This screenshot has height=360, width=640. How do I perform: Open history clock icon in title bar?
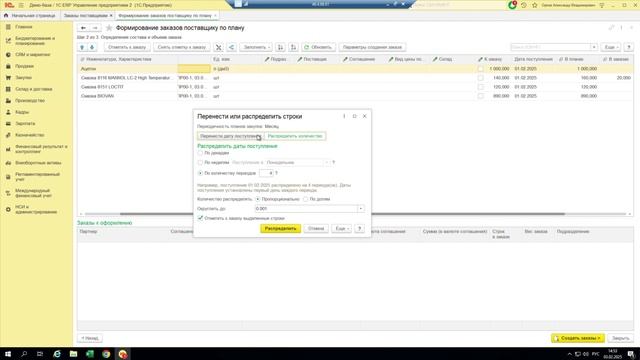click(524, 5)
